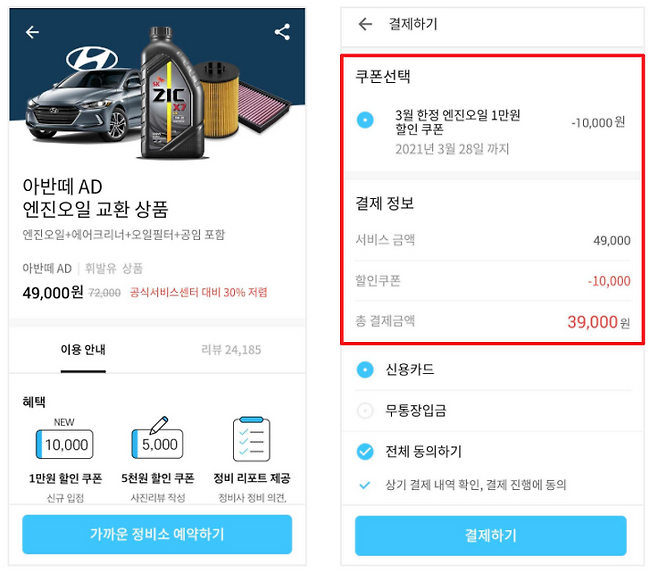This screenshot has height=573, width=658.
Task: Tap the 정비 리포트 제공 checklist icon
Action: 251,439
